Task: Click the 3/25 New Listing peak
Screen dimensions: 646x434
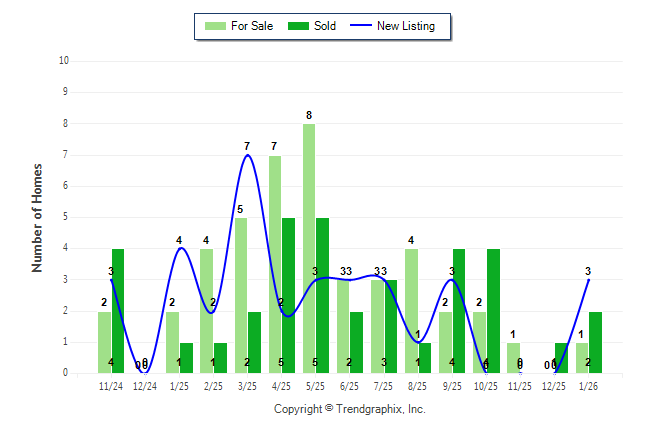Action: tap(247, 155)
